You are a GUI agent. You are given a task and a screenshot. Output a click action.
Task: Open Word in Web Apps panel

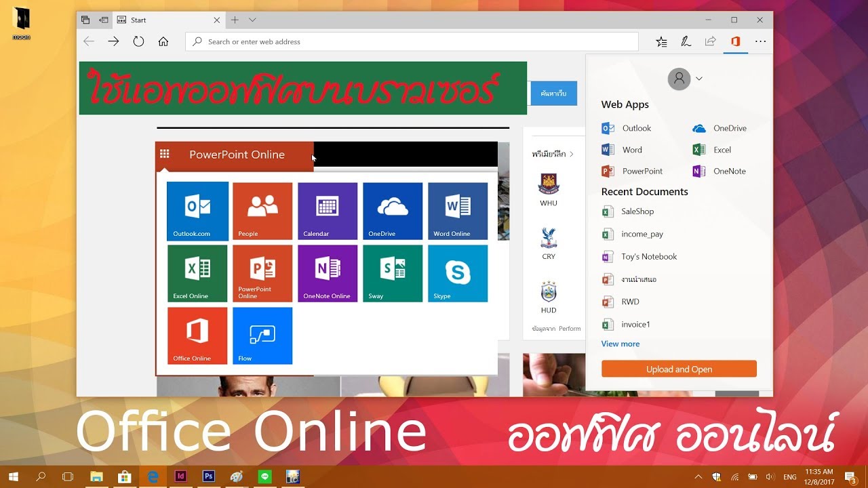tap(622, 150)
